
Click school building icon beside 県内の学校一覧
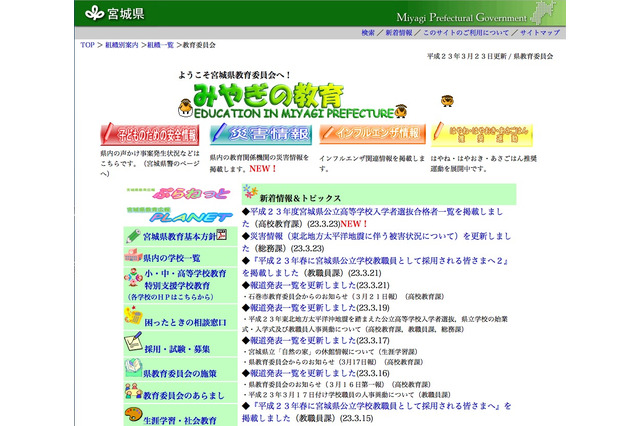pyautogui.click(x=133, y=255)
